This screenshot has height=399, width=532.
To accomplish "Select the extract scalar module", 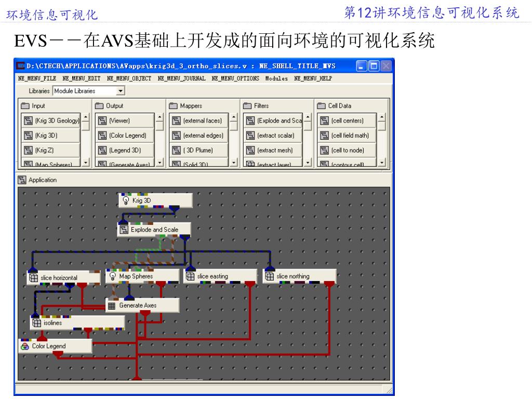I will (273, 136).
